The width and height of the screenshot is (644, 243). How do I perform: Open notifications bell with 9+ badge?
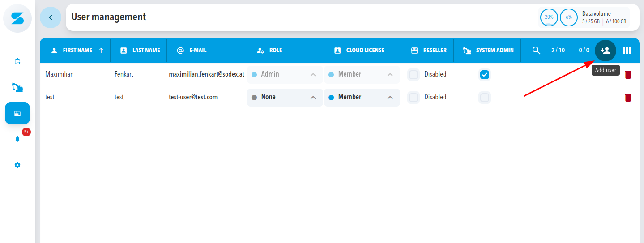coord(17,139)
